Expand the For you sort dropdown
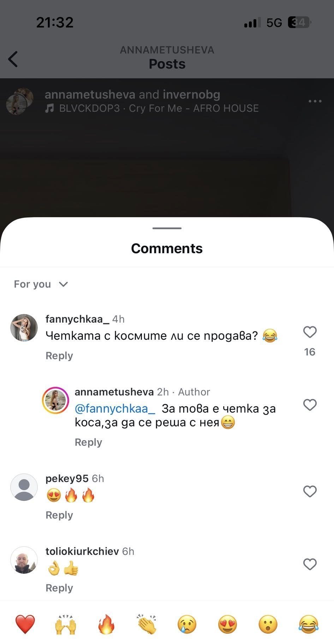The height and width of the screenshot is (644, 334). [x=41, y=284]
